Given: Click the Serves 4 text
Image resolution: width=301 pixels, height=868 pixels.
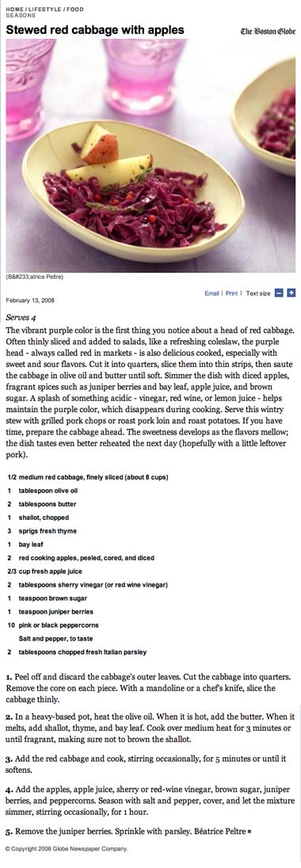Looking at the screenshot, I should 21,318.
